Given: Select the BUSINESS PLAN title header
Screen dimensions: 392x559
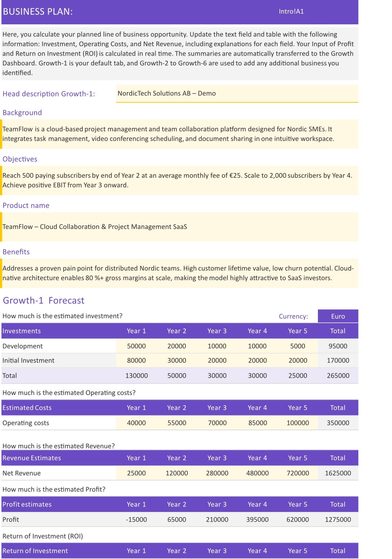Looking at the screenshot, I should pyautogui.click(x=38, y=11).
